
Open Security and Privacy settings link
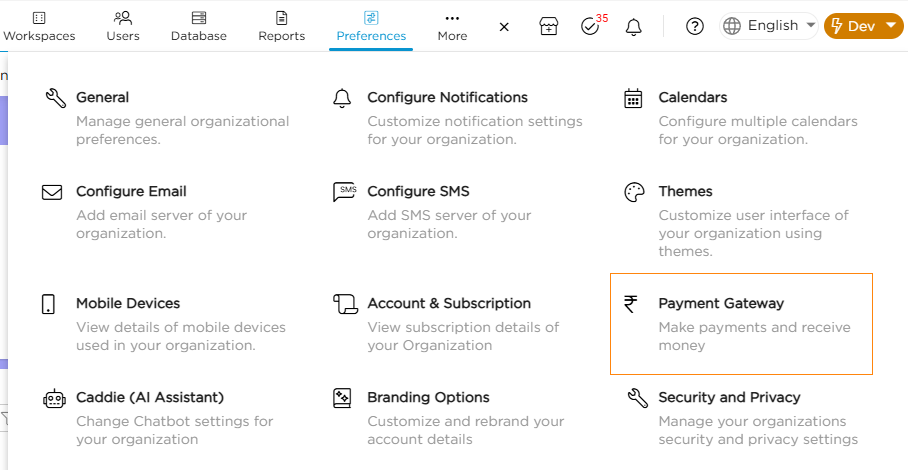[x=729, y=397]
